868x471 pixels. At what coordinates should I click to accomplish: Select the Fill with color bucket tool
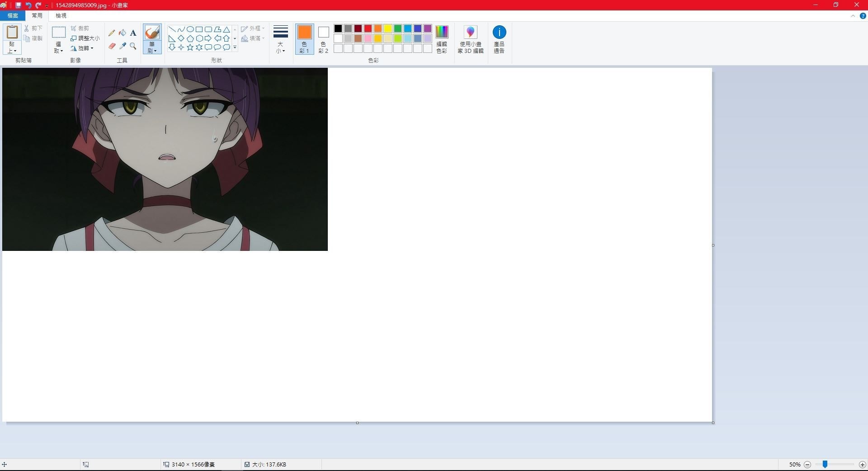[123, 33]
